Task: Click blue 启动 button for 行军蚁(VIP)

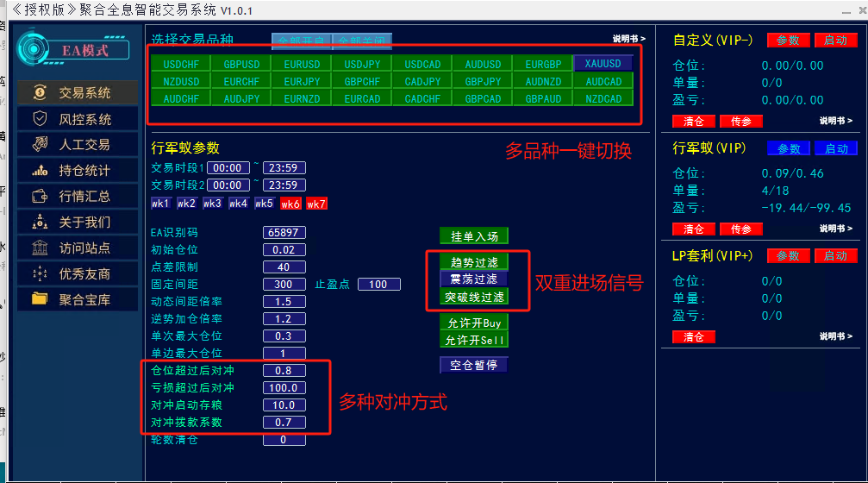Action: tap(836, 148)
